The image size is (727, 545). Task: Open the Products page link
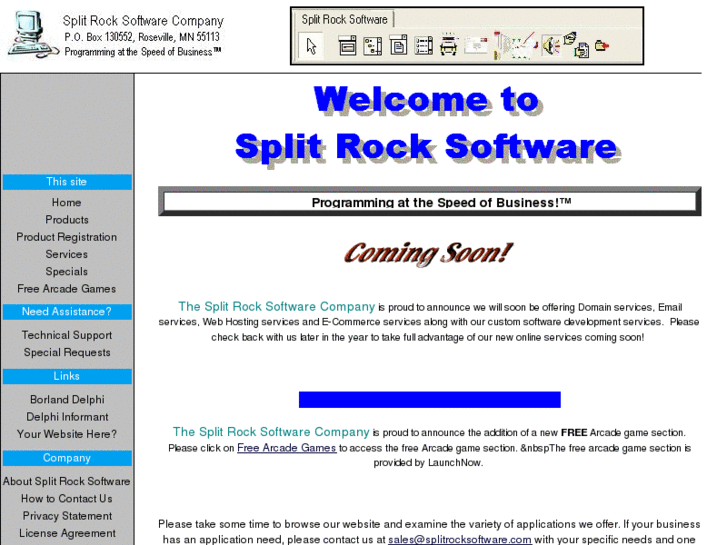point(67,219)
